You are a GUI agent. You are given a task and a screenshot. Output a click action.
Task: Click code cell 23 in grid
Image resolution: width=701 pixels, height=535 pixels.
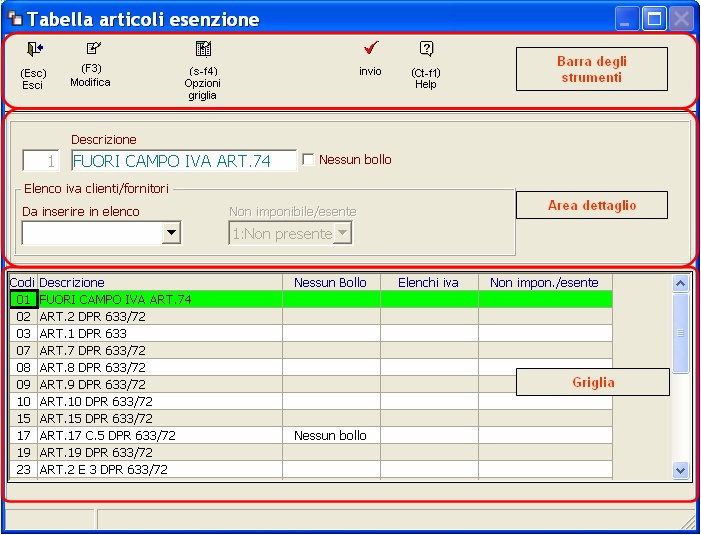pos(23,469)
